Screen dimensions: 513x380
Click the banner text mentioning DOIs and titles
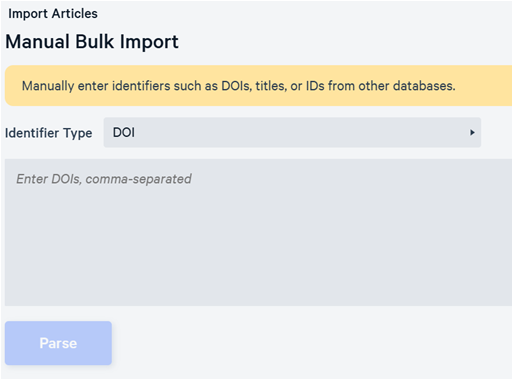239,86
